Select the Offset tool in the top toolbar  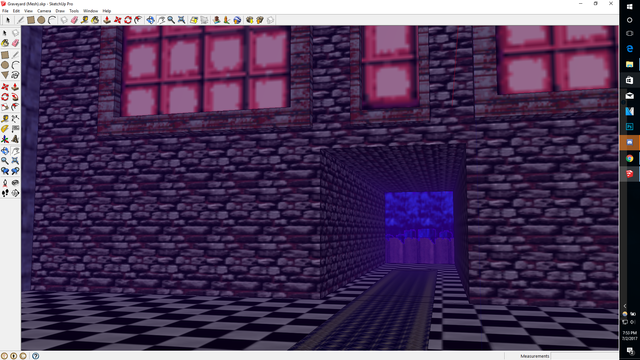[x=138, y=20]
